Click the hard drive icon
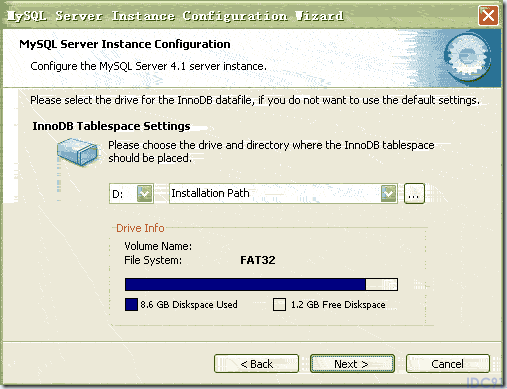Viewport: 507px width, 389px height. tap(77, 152)
